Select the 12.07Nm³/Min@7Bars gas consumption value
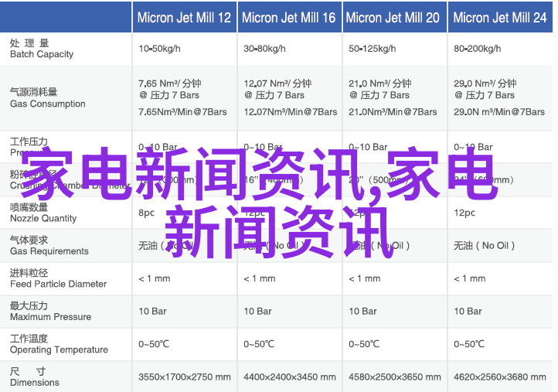The image size is (558, 392). pos(291,112)
